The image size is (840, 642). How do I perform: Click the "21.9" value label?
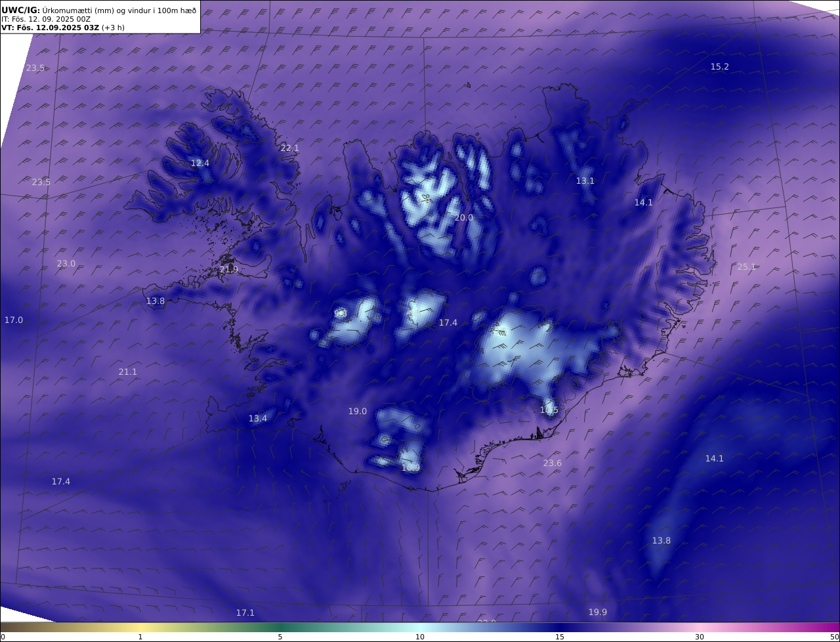tap(229, 269)
